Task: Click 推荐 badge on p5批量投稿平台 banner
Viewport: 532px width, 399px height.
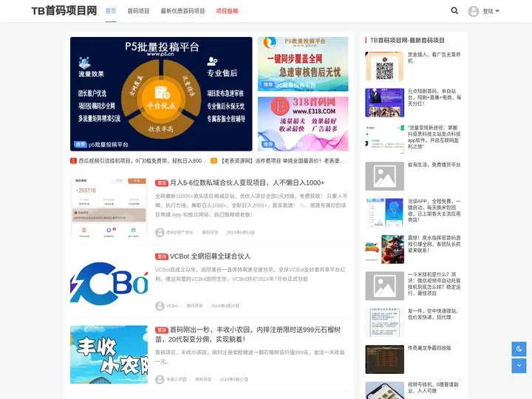Action: [81, 145]
